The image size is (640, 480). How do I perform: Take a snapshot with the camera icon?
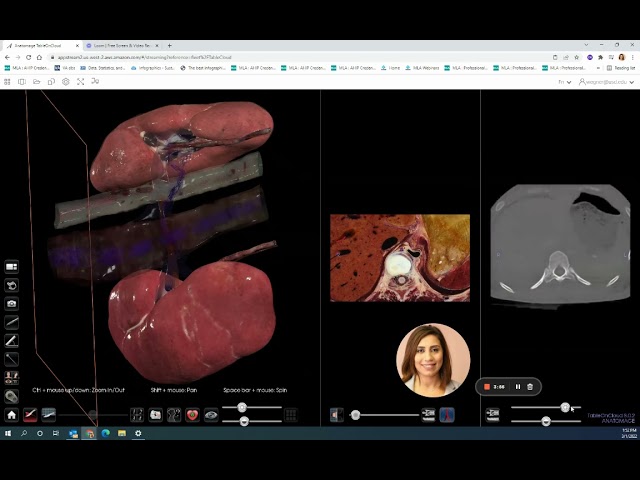click(11, 304)
